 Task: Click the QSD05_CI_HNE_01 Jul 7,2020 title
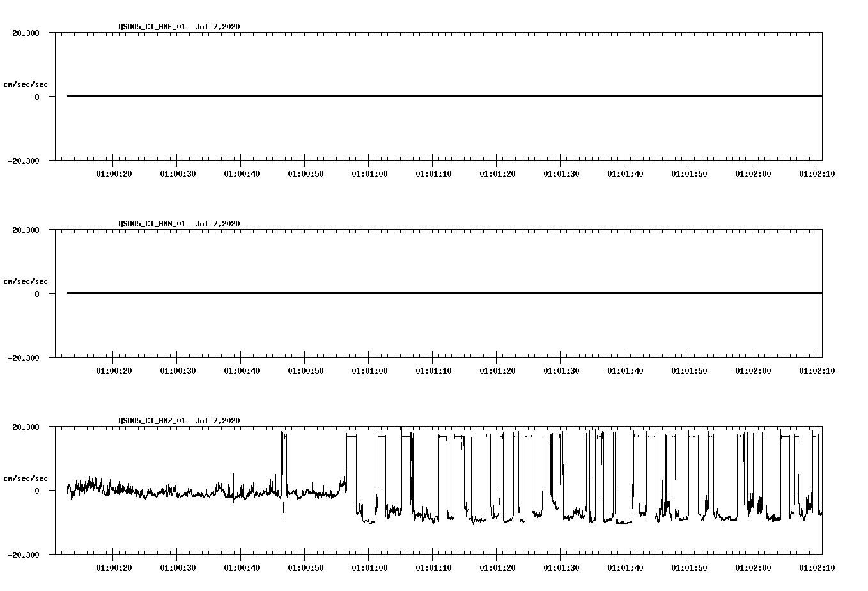[179, 27]
